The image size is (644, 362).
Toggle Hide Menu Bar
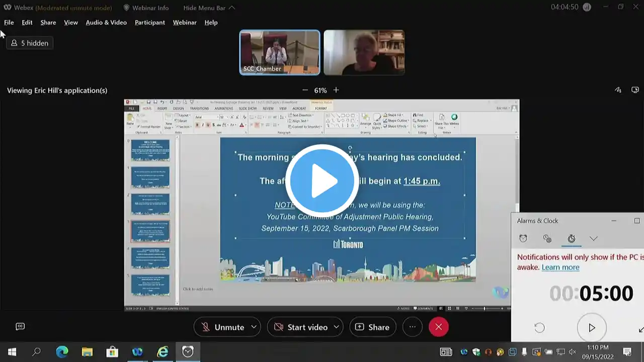point(209,8)
